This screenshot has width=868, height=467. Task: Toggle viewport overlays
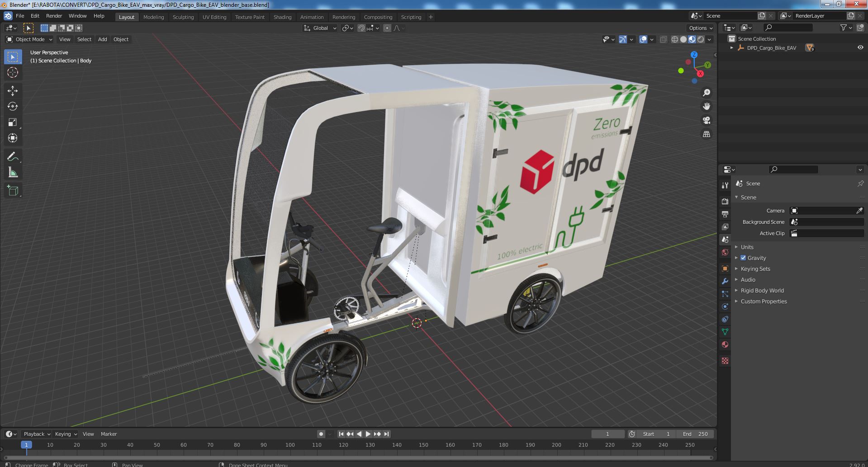tap(643, 39)
